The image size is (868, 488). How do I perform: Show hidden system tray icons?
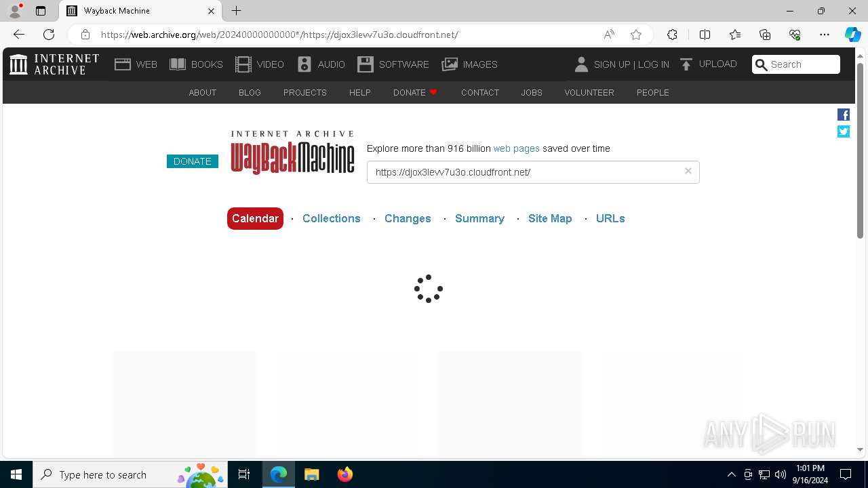click(731, 474)
